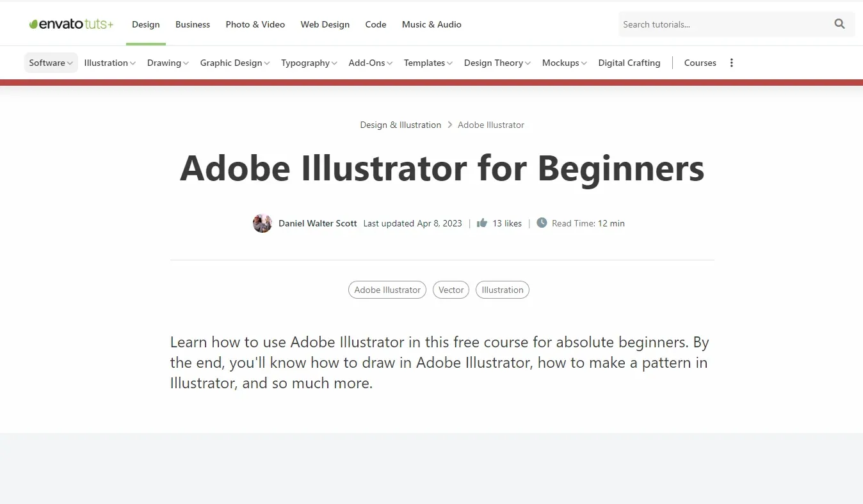Go to Web Design section
Viewport: 863px width, 504px height.
tap(325, 24)
